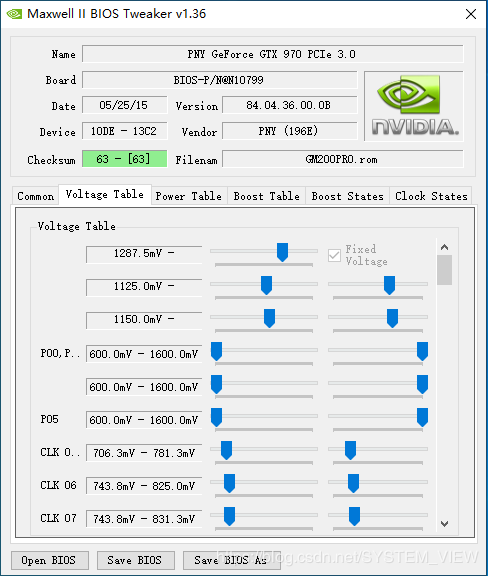Click the CLK 06 row right slider handle
Image resolution: width=488 pixels, height=576 pixels.
tap(354, 483)
